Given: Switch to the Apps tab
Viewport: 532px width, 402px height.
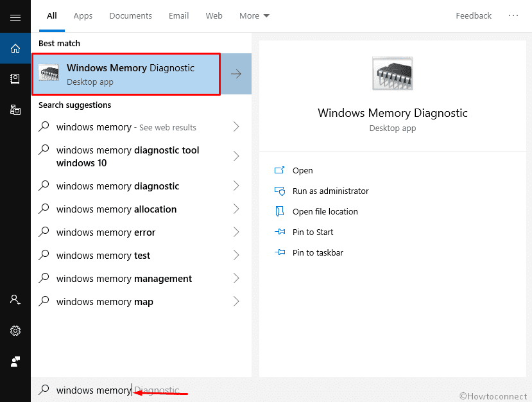Looking at the screenshot, I should click(83, 15).
